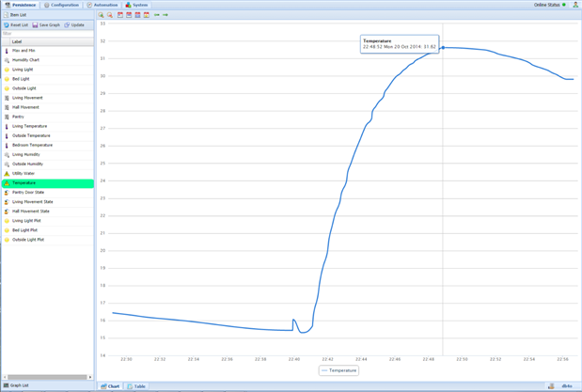Toggle the Temperature series in chart legend

(x=338, y=370)
